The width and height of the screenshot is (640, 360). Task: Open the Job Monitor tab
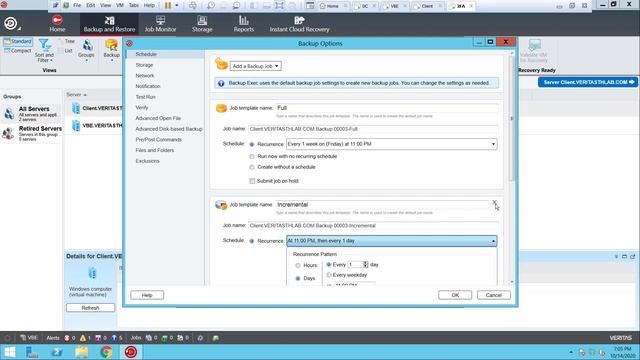160,24
